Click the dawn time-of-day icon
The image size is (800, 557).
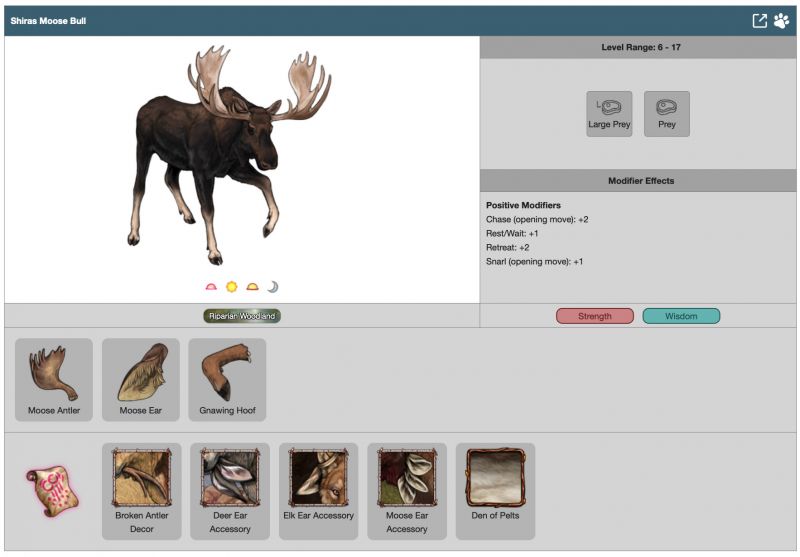click(211, 287)
